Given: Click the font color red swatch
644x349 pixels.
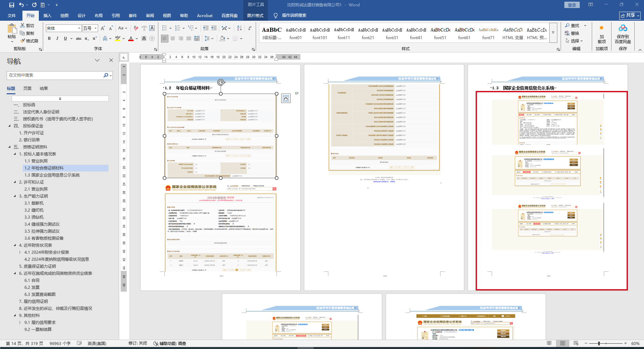Looking at the screenshot, I should coord(131,38).
